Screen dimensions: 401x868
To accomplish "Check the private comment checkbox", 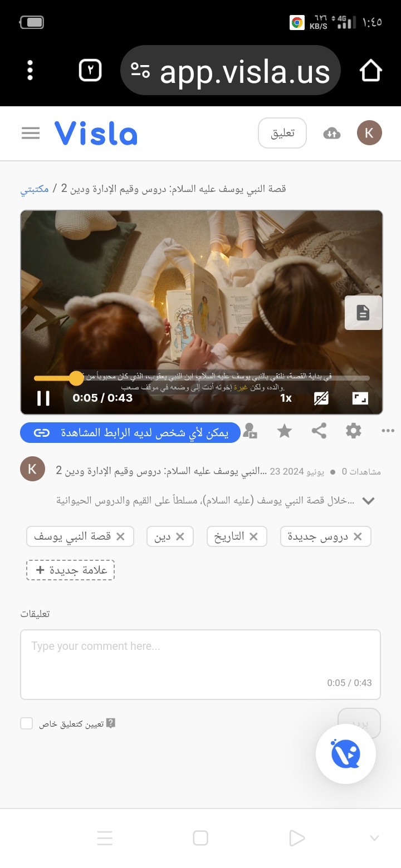I will click(x=27, y=723).
